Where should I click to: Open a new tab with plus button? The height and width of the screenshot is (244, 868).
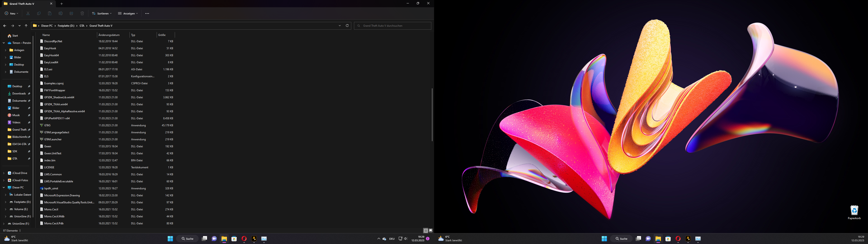point(62,4)
